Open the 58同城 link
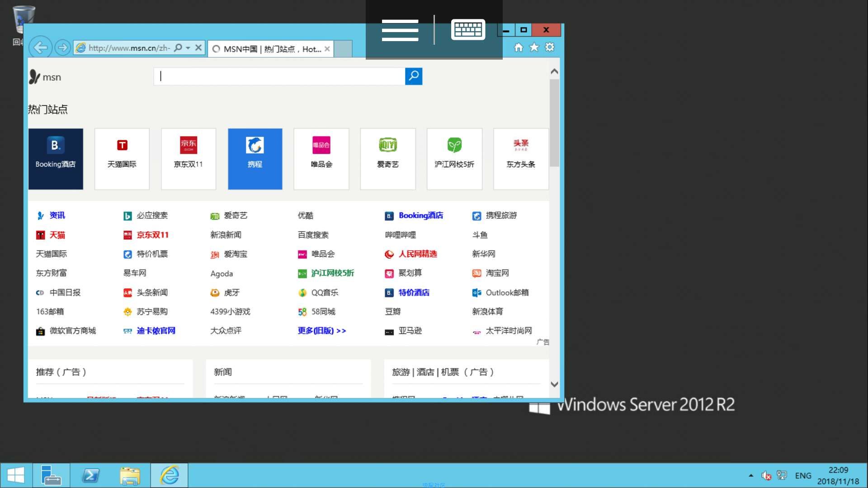Viewport: 868px width, 488px height. 323,312
